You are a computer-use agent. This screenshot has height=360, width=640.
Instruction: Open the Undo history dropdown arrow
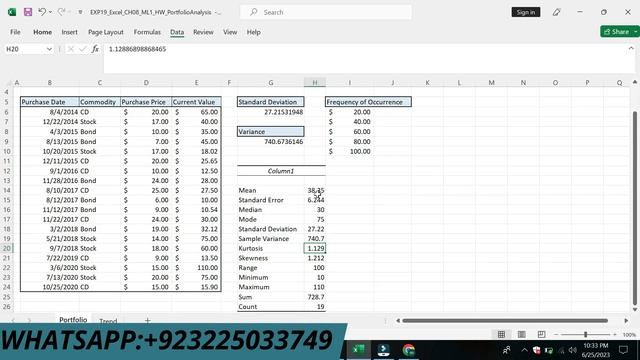(x=50, y=12)
